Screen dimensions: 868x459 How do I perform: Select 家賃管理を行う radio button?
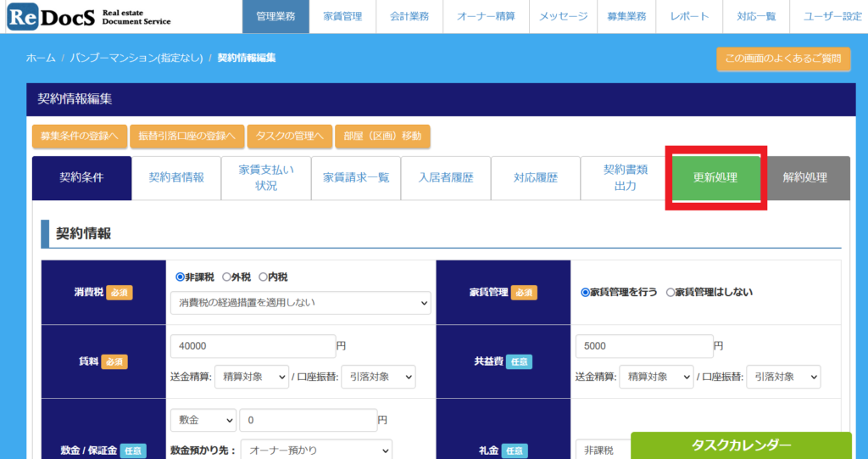[585, 292]
